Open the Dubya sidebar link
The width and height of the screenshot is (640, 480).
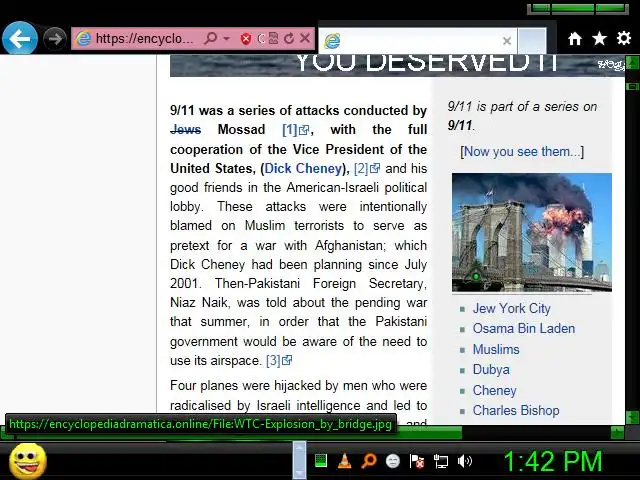coord(491,370)
